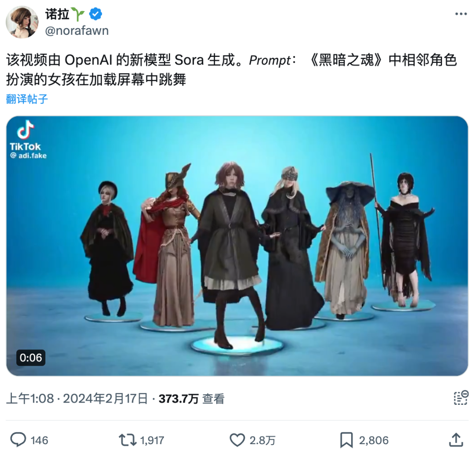Click the retweet arrows icon

(127, 440)
